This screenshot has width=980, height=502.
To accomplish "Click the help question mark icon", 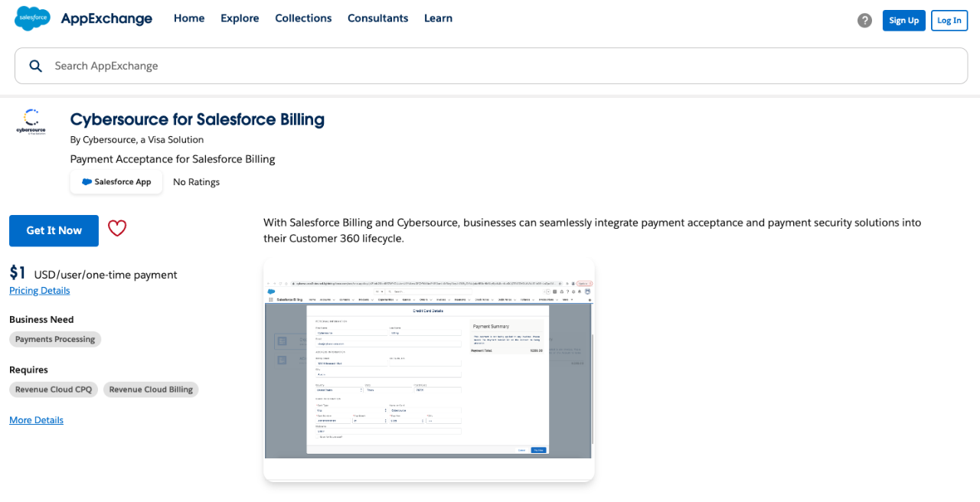I will pyautogui.click(x=864, y=21).
